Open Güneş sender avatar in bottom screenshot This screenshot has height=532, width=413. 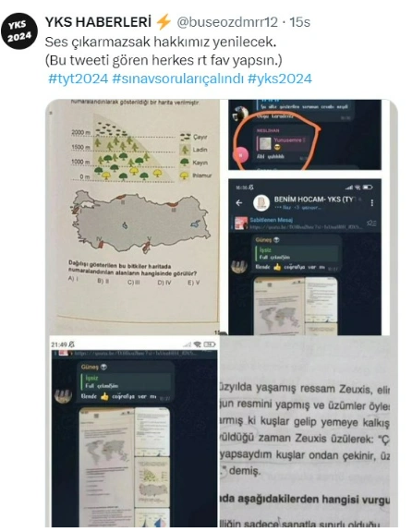[63, 396]
